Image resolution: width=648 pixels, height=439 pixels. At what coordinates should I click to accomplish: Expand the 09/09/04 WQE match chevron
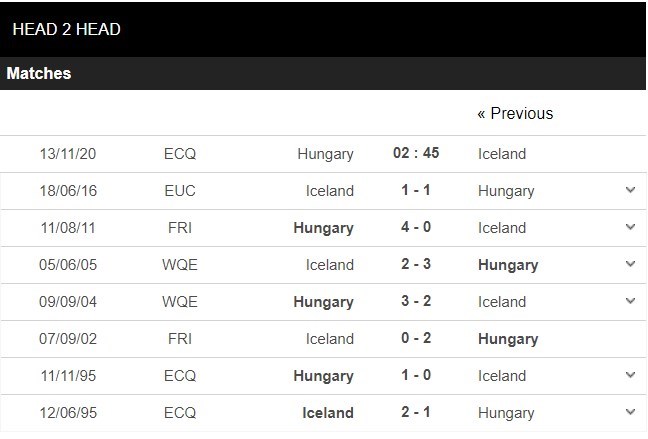click(x=630, y=301)
